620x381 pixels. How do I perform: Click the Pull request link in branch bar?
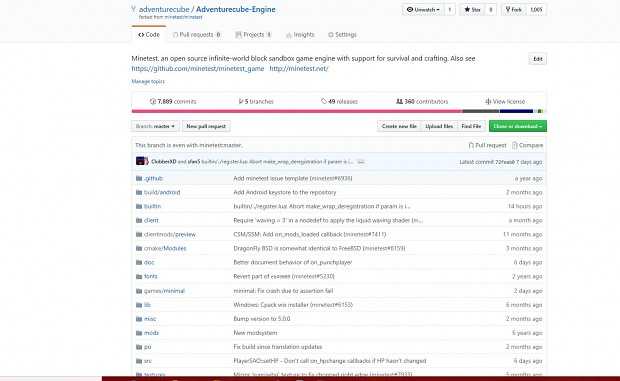click(487, 145)
